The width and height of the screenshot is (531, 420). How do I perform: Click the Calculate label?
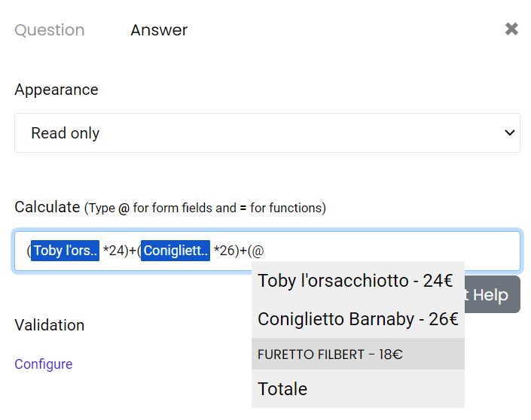tap(47, 207)
